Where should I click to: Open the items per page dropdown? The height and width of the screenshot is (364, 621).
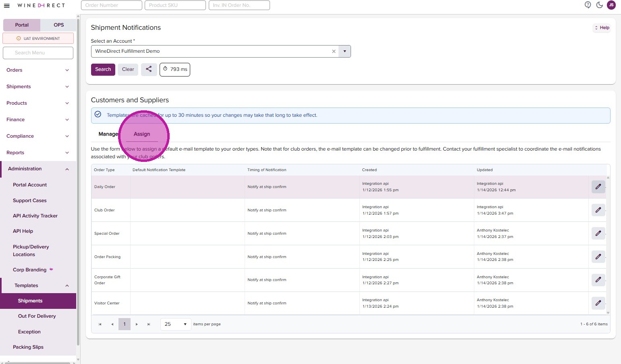coord(175,324)
